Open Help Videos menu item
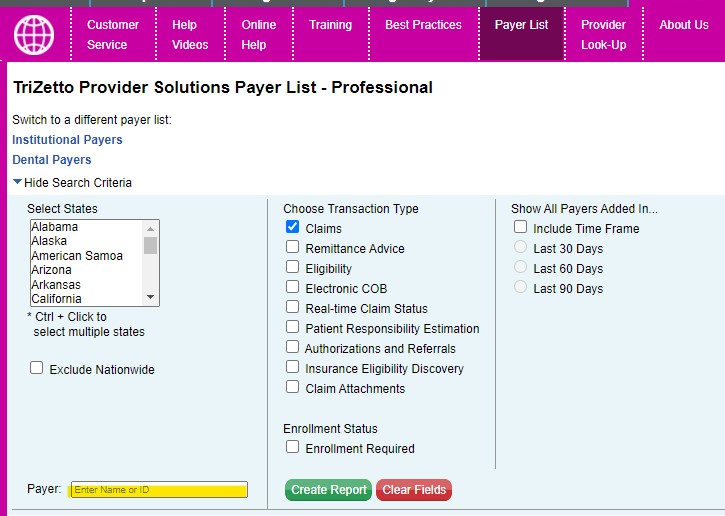The height and width of the screenshot is (516, 725). [190, 35]
